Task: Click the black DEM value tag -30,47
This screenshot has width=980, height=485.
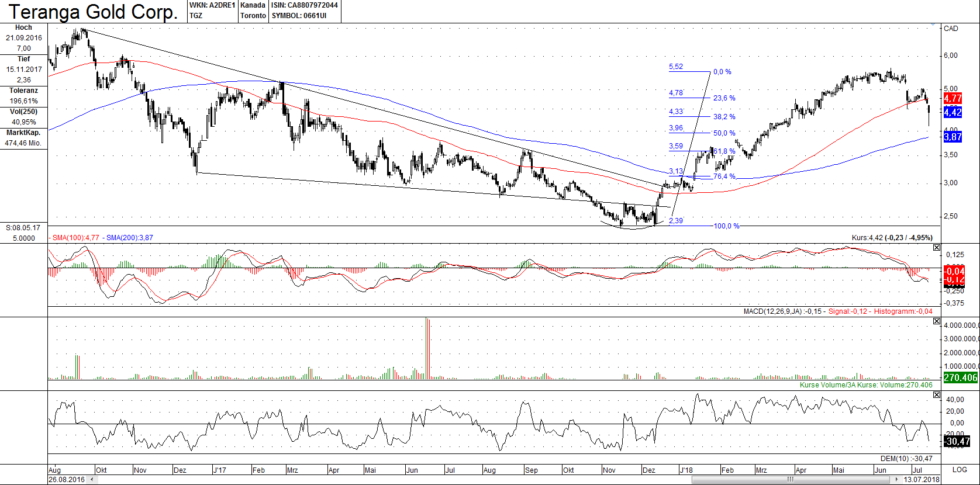Action: 957,441
